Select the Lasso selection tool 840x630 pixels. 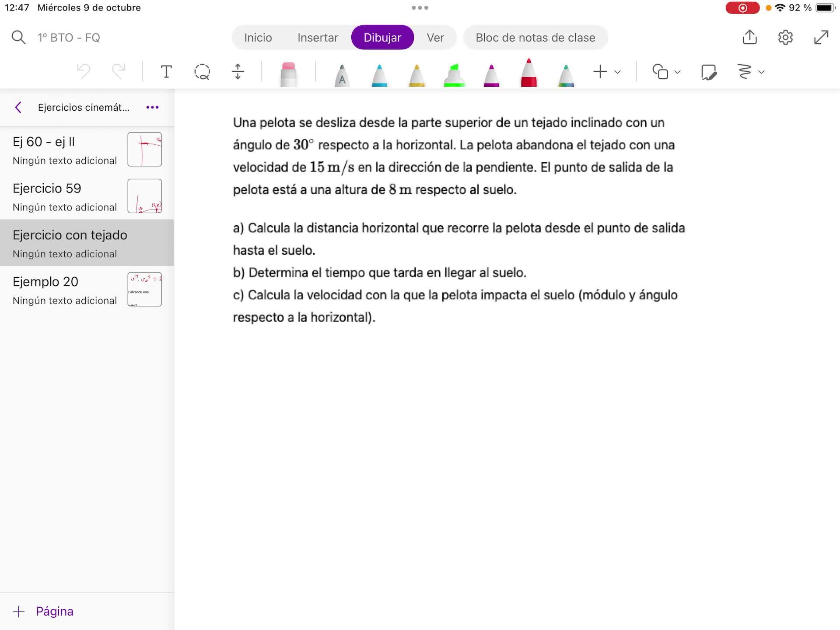202,72
